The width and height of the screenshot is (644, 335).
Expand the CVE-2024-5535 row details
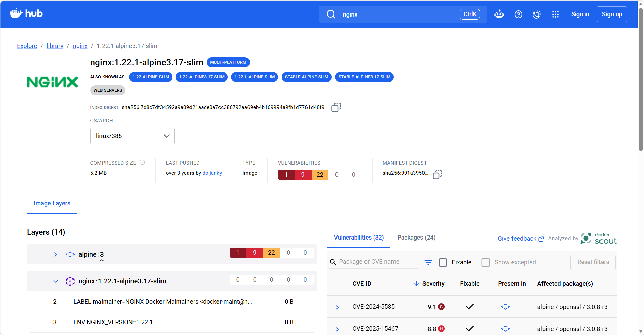pos(337,307)
